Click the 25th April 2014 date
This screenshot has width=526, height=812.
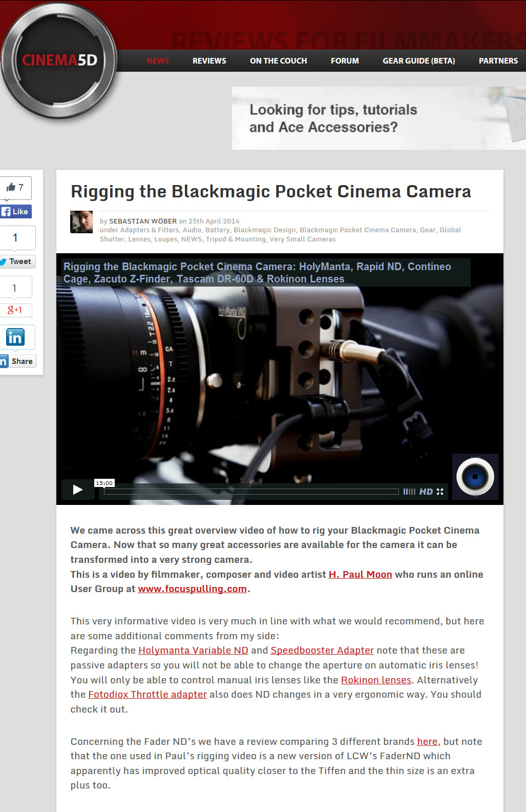(x=214, y=221)
